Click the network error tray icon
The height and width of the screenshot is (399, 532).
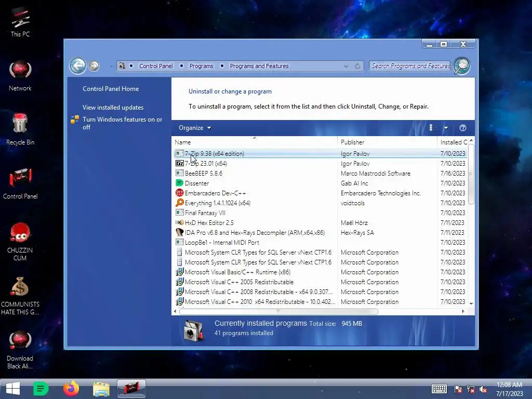[x=471, y=389]
